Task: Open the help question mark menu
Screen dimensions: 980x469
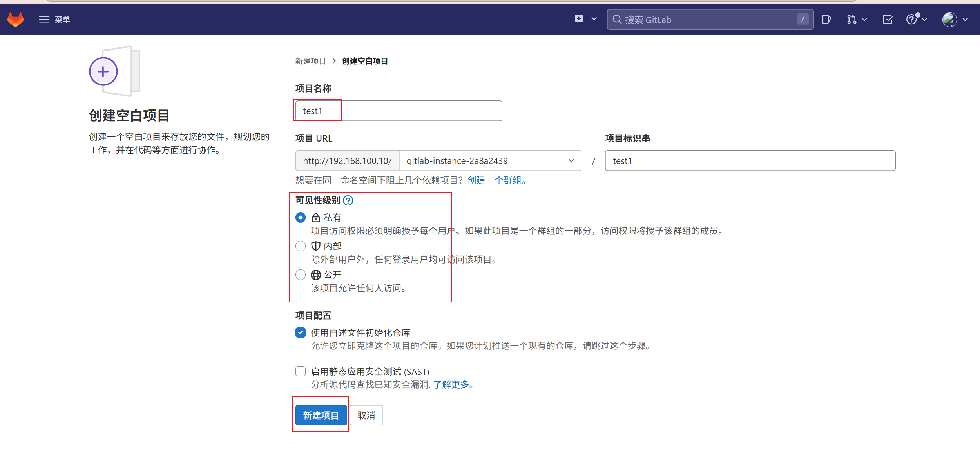Action: pos(912,19)
